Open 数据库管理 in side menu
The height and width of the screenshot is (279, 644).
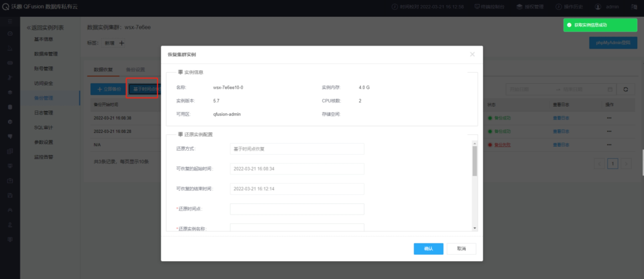click(46, 54)
